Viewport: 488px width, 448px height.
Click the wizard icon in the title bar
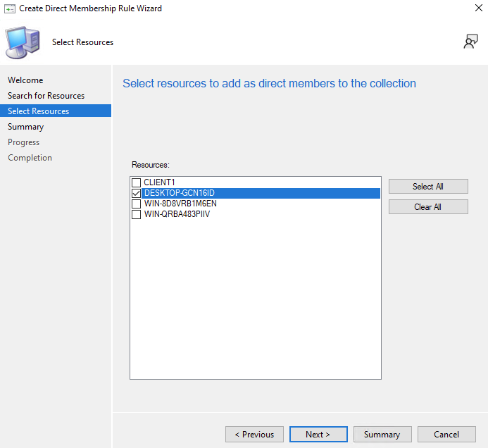9,8
